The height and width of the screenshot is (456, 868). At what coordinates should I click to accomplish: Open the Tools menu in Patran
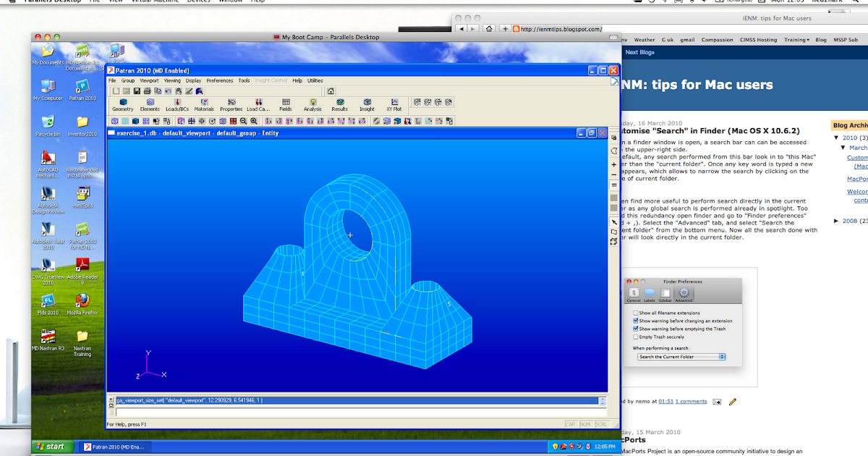pos(244,80)
